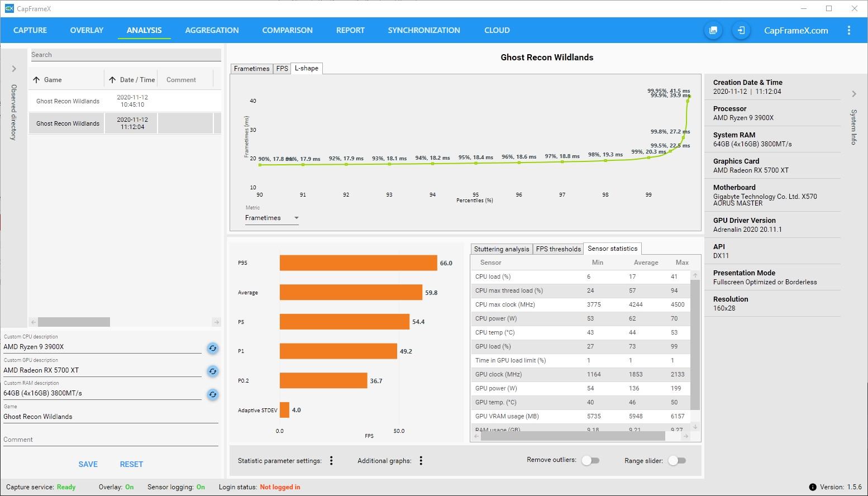Toggle the Remove outliers switch
The height and width of the screenshot is (496, 868).
[590, 460]
